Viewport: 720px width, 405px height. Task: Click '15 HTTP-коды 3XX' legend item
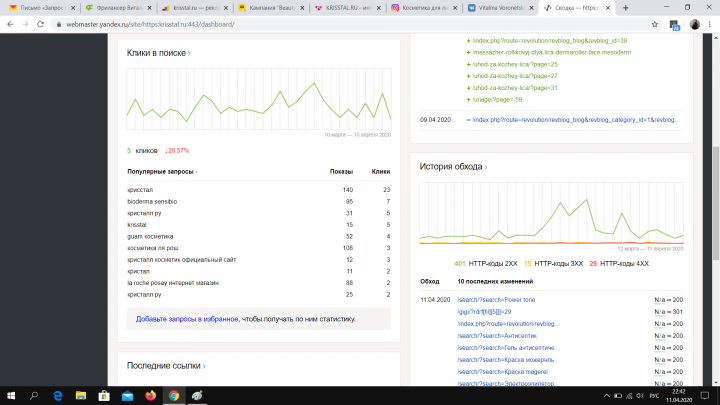tap(553, 264)
